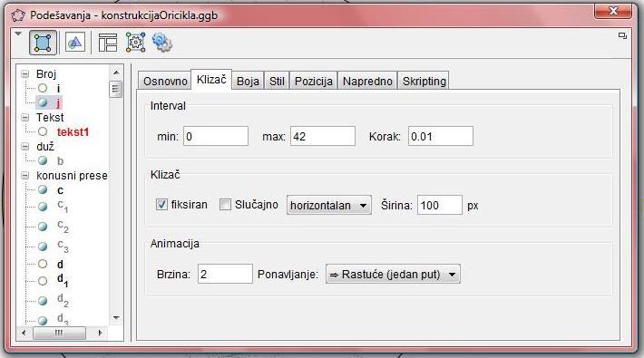Uncheck the fiksiran checkbox
Image resolution: width=644 pixels, height=358 pixels.
click(x=161, y=204)
